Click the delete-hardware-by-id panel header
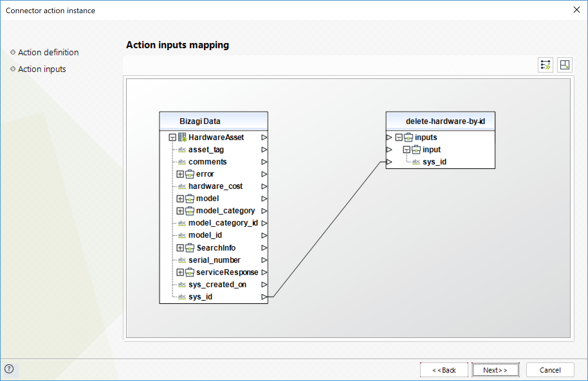Viewport: 588px width, 381px height. (x=440, y=121)
